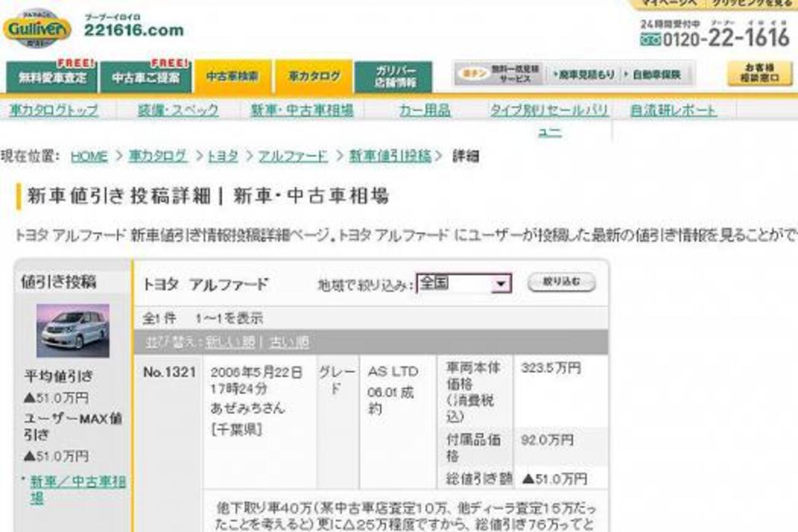The width and height of the screenshot is (798, 532).
Task: Go to HOME in the breadcrumb
Action: click(89, 156)
